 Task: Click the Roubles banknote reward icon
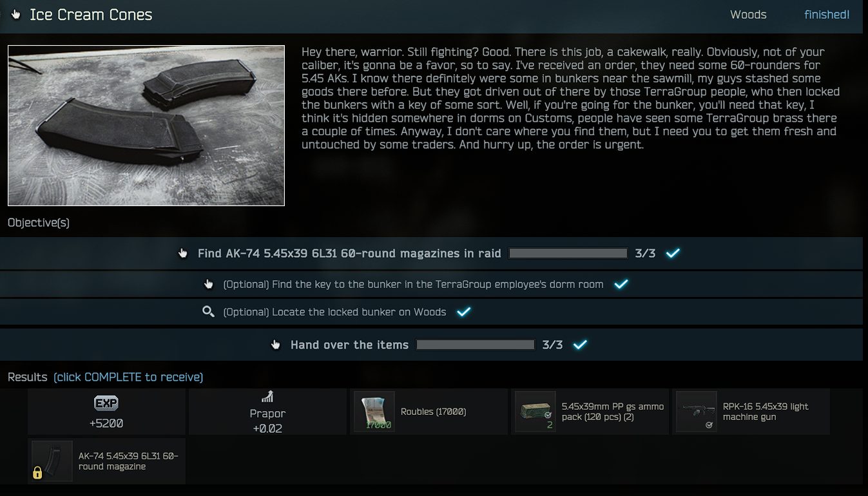[374, 411]
